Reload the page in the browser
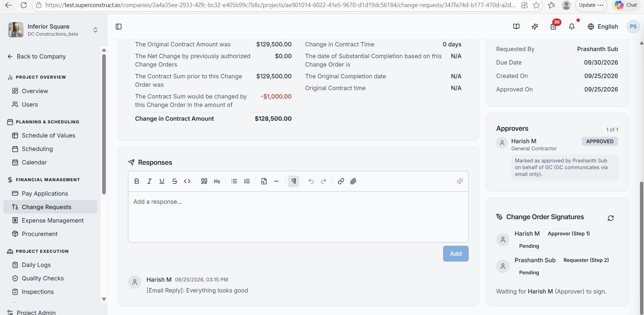The height and width of the screenshot is (315, 644). (24, 5)
